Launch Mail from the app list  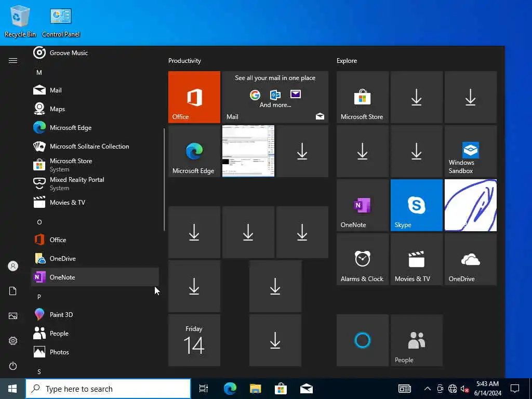95,90
